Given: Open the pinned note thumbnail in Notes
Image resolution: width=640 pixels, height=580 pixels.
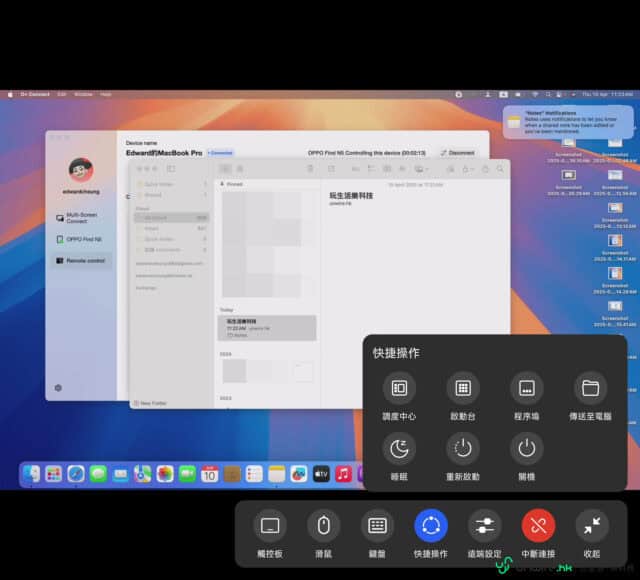Looking at the screenshot, I should (267, 244).
